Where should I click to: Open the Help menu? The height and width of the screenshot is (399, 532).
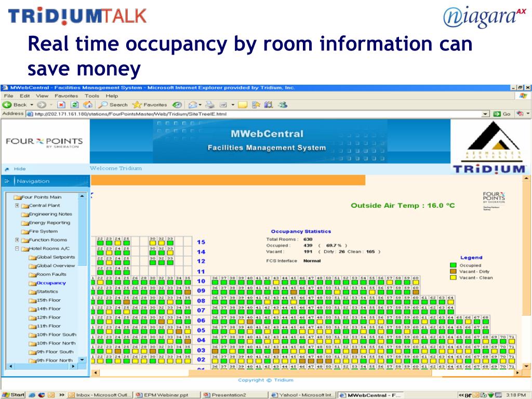(112, 96)
